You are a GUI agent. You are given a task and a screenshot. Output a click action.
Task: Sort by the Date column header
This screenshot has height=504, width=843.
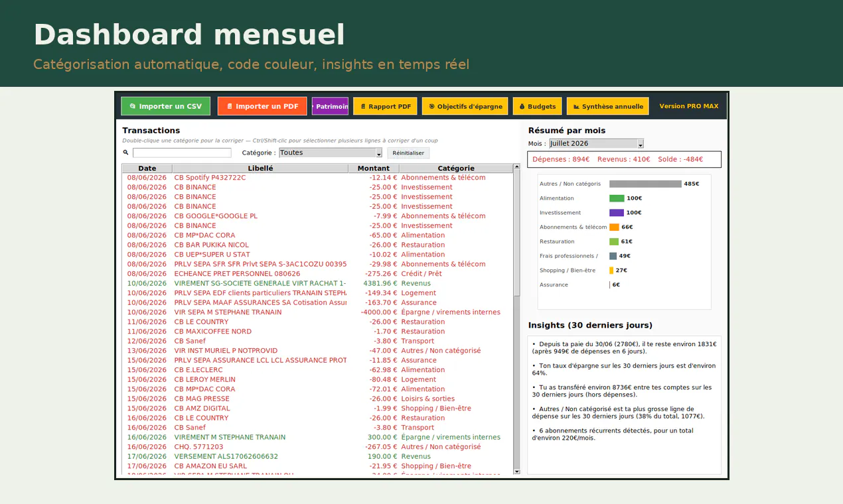(147, 168)
